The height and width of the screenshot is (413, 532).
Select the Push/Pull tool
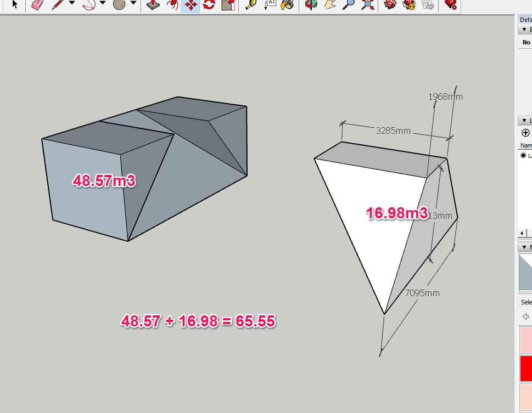tap(152, 5)
